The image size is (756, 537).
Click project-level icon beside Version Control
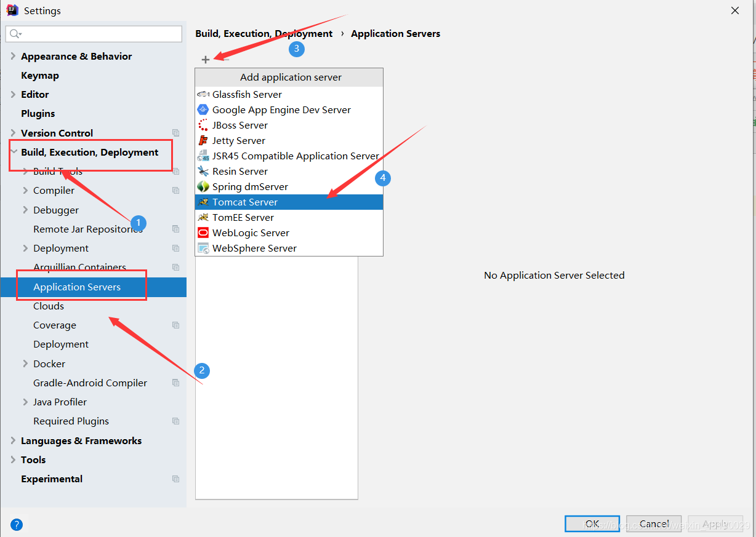[x=176, y=133]
